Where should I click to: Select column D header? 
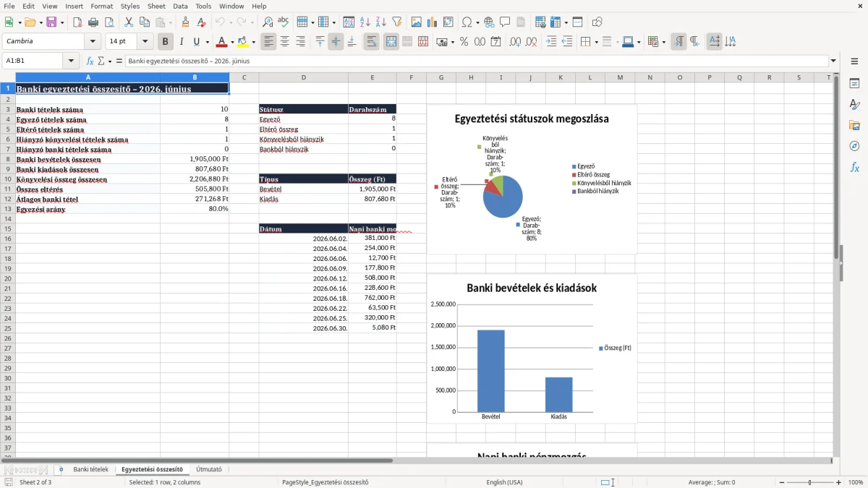tap(303, 77)
